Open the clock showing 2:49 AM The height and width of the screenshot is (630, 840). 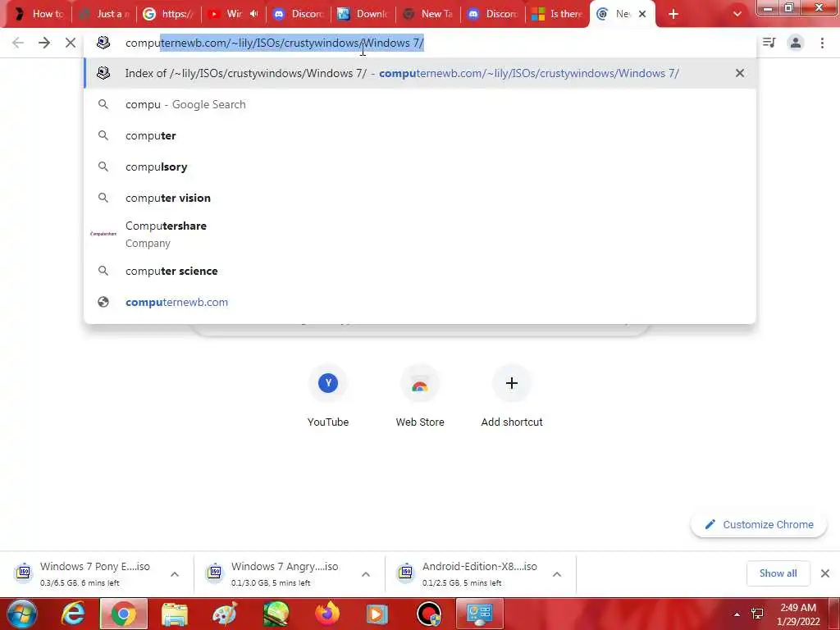[x=798, y=614]
